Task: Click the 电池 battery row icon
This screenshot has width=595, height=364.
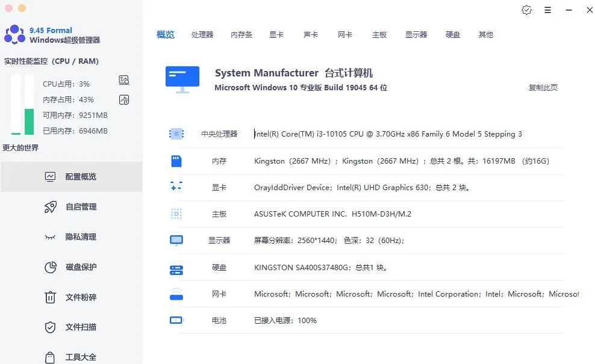Action: click(x=176, y=320)
